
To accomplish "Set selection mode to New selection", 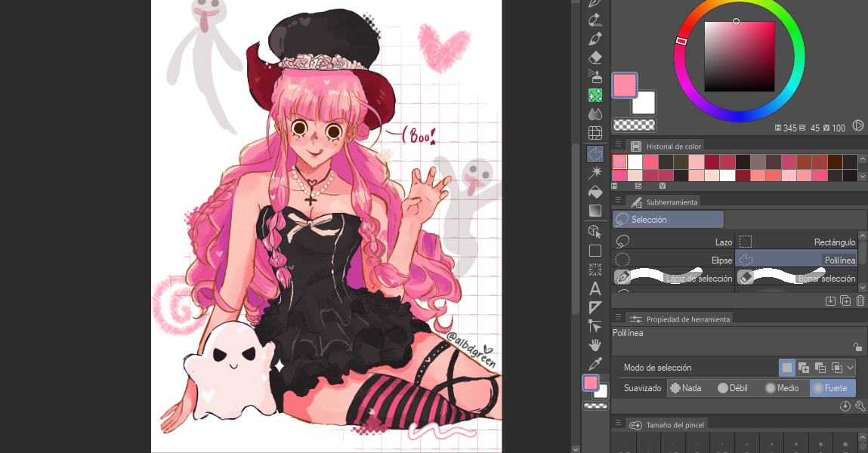I will [x=786, y=368].
